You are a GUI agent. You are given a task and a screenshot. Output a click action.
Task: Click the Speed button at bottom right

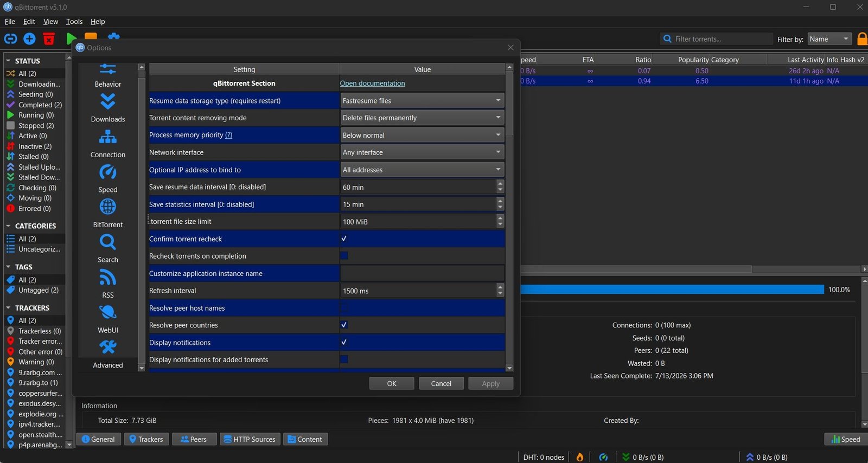coord(846,439)
